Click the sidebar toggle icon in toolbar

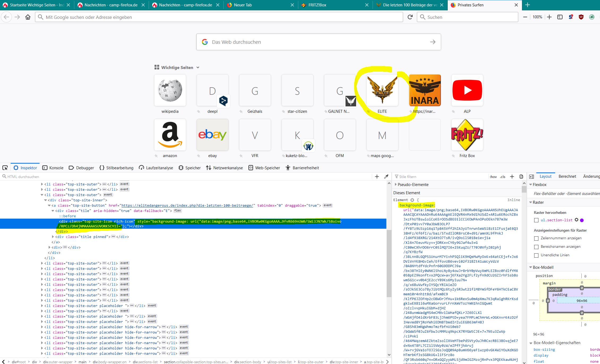(560, 17)
